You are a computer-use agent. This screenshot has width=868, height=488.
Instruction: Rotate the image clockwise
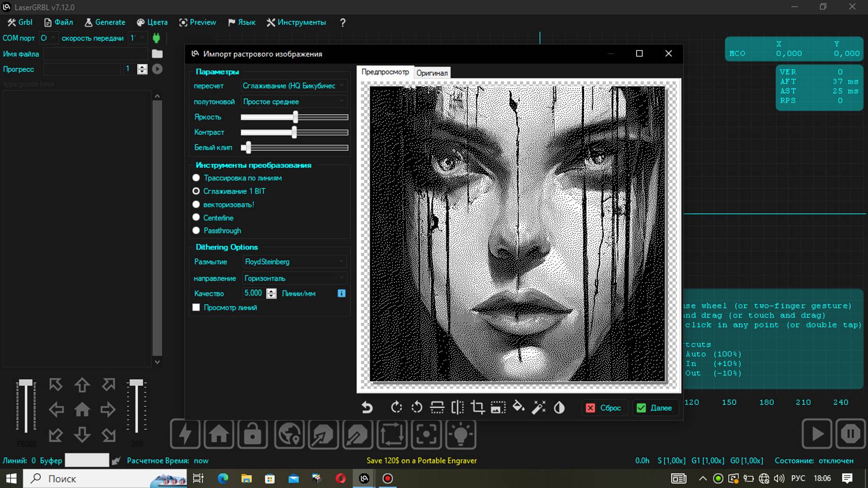[x=396, y=407]
